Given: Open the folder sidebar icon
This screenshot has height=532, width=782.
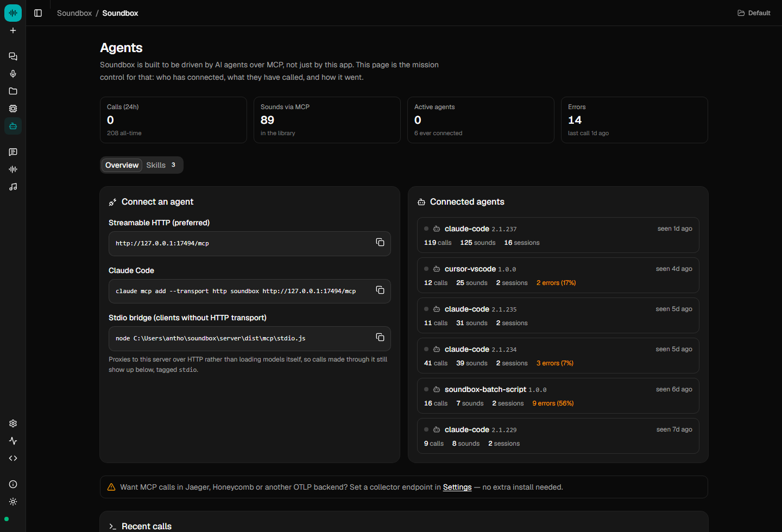Looking at the screenshot, I should [13, 91].
